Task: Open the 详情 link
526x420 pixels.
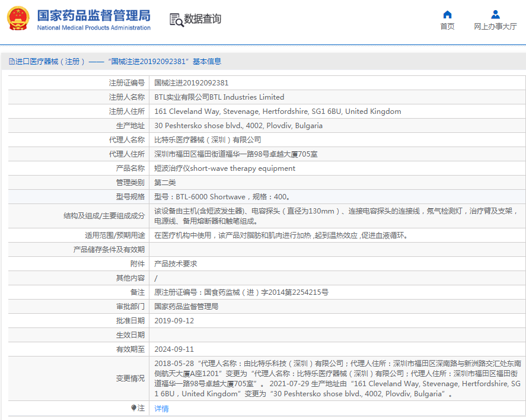Action: click(161, 408)
